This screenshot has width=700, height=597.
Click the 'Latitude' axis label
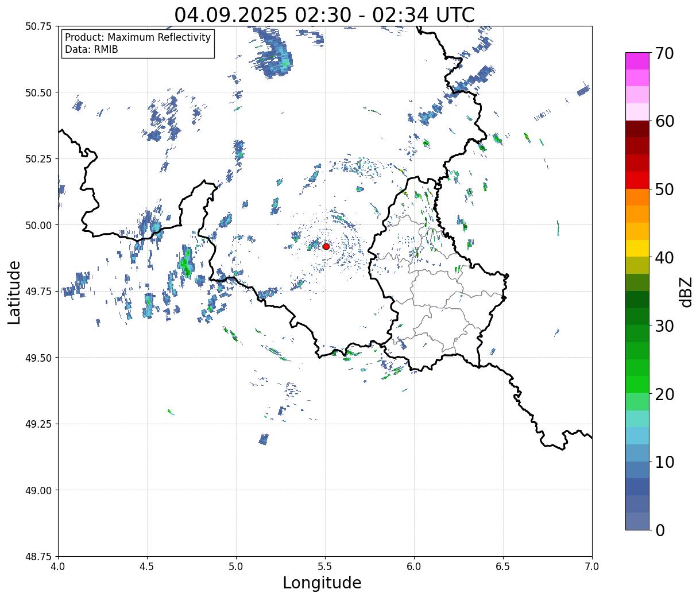(x=14, y=292)
